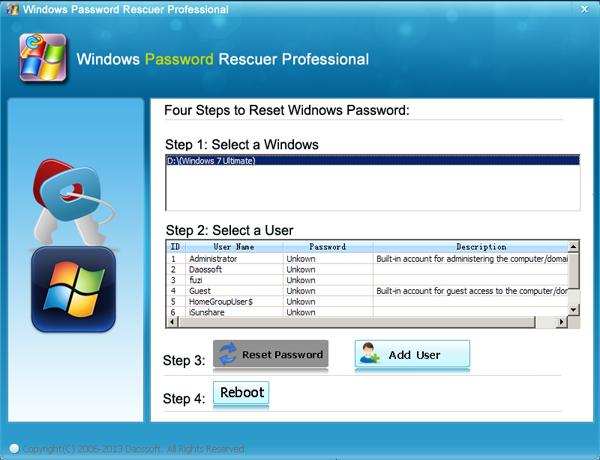Click the horizontal scroll-right arrow

(561, 322)
